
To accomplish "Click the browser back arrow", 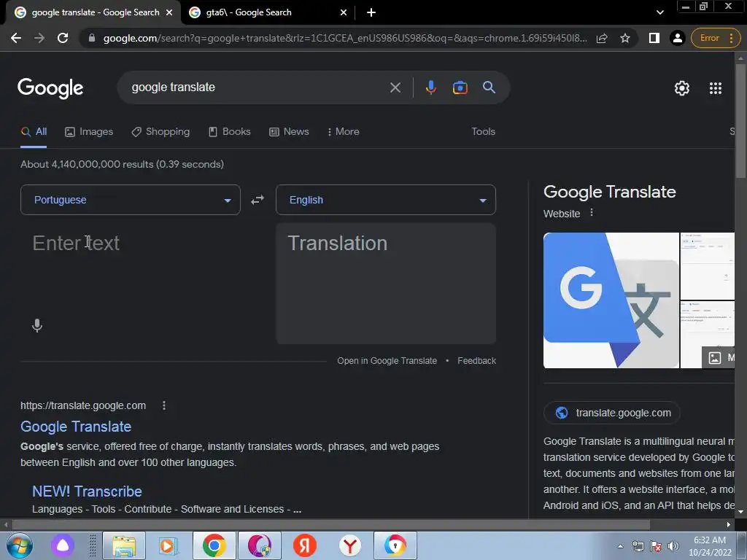I will tap(16, 38).
